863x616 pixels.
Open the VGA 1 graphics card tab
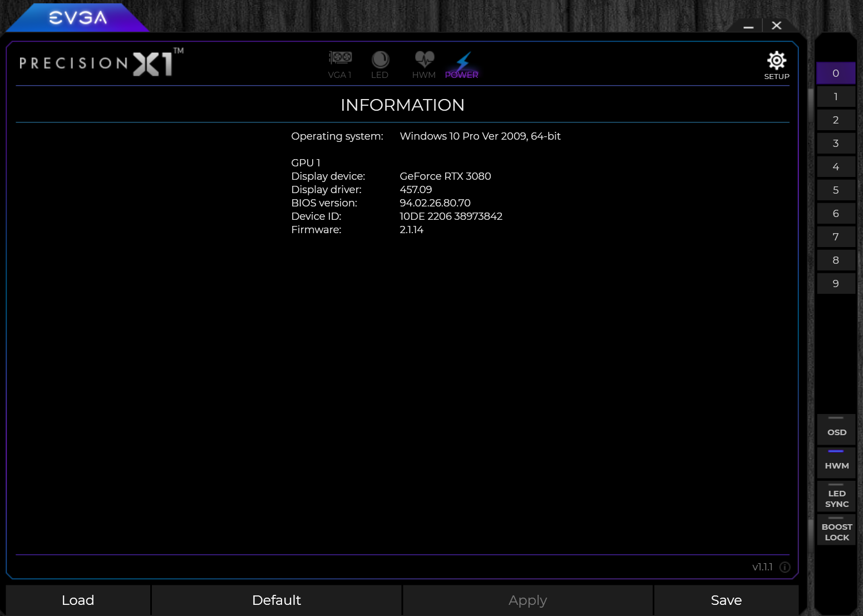[340, 65]
